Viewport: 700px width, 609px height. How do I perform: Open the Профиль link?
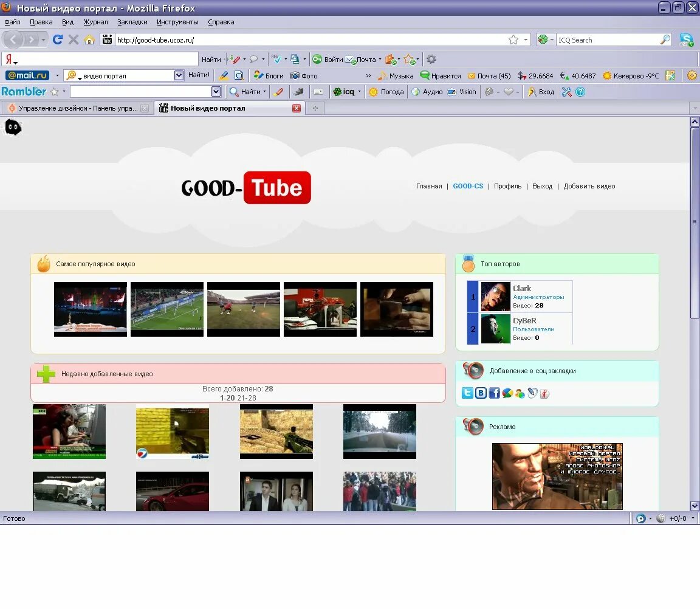pyautogui.click(x=507, y=186)
